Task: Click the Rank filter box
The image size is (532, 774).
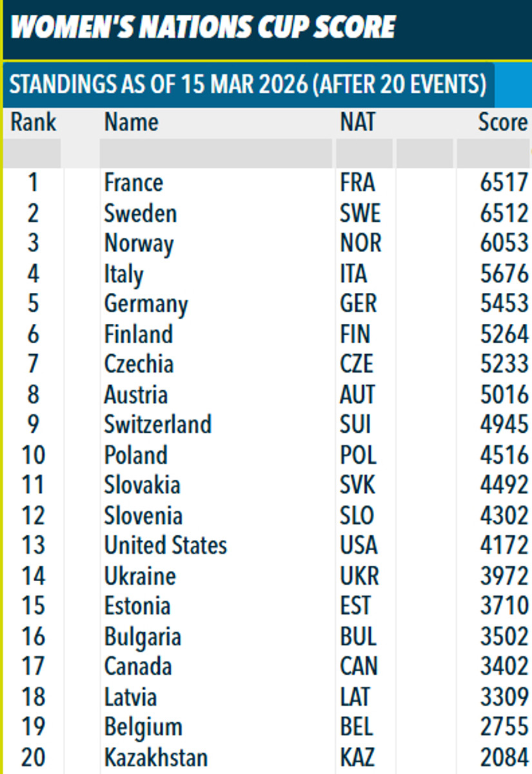Action: point(32,154)
